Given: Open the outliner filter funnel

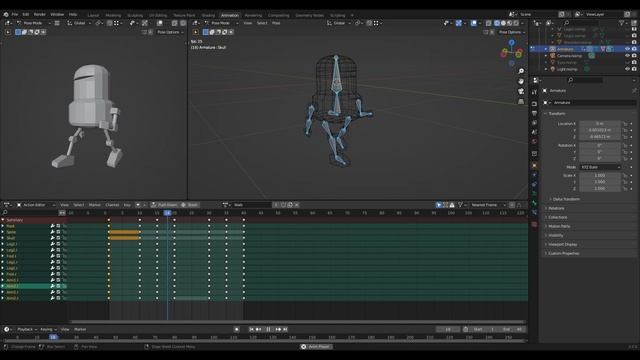Looking at the screenshot, I should (x=622, y=23).
